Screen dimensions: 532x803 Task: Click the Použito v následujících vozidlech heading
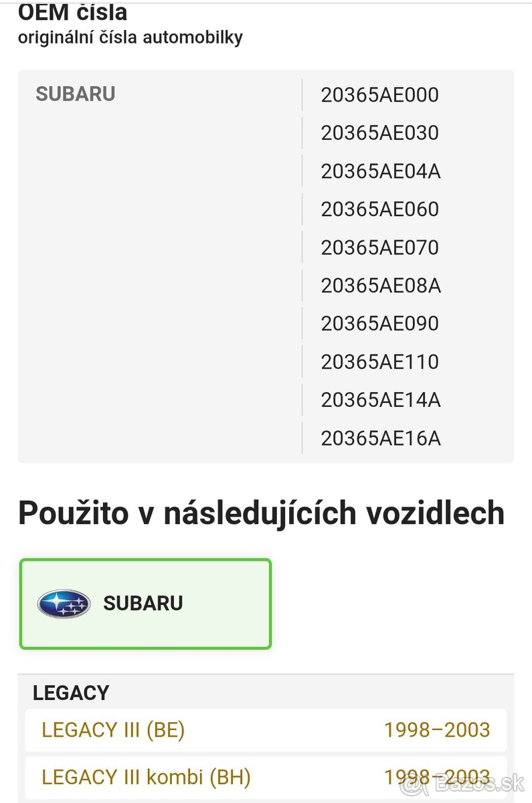(x=261, y=513)
